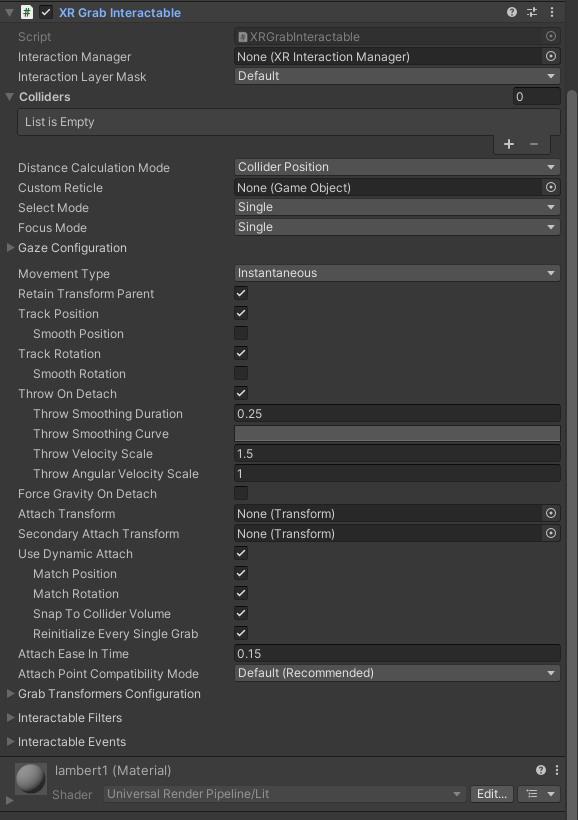The width and height of the screenshot is (578, 820).
Task: Open Select Mode dropdown
Action: click(397, 207)
